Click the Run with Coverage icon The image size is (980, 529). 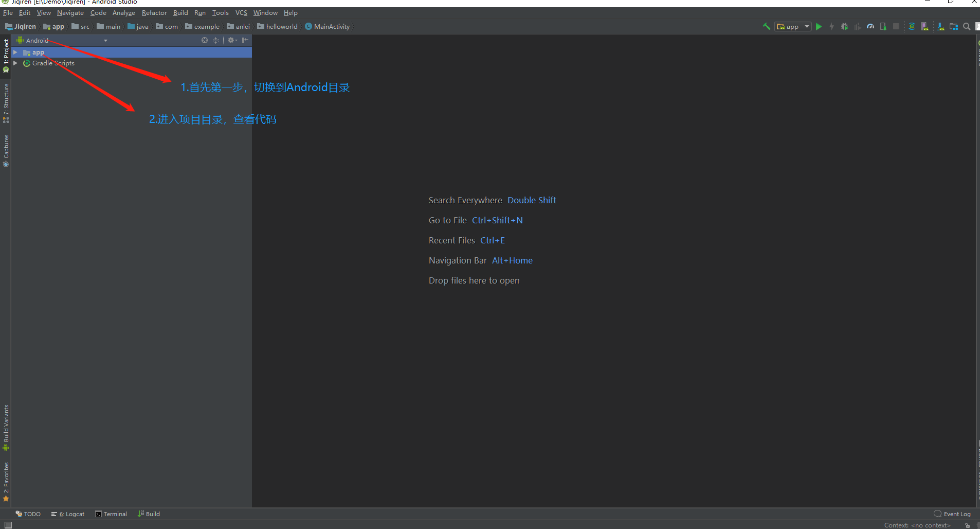pyautogui.click(x=857, y=26)
